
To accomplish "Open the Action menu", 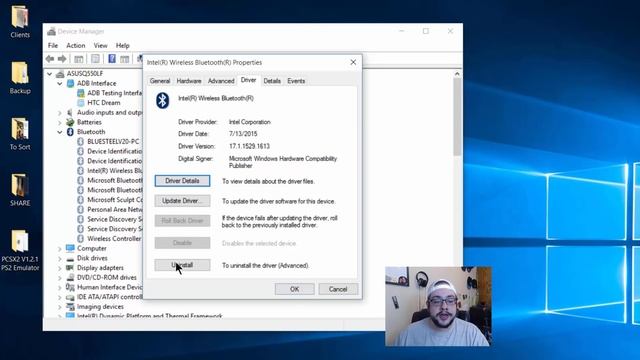I will tap(76, 45).
